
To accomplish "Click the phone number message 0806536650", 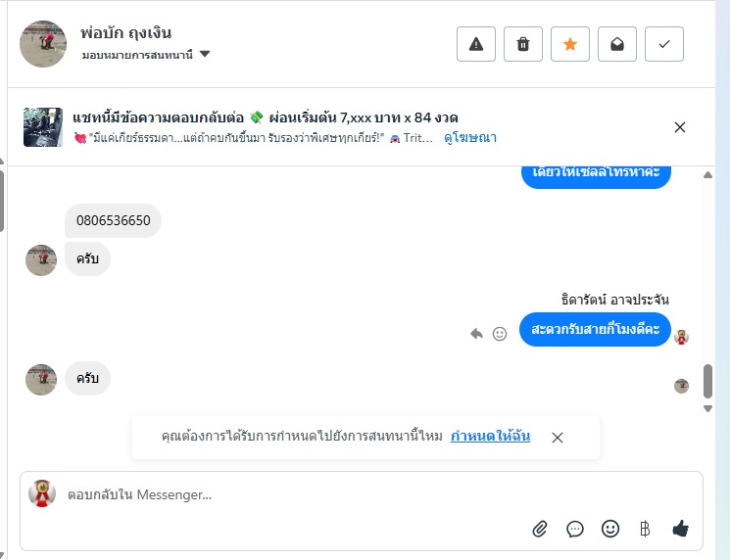I will (114, 220).
